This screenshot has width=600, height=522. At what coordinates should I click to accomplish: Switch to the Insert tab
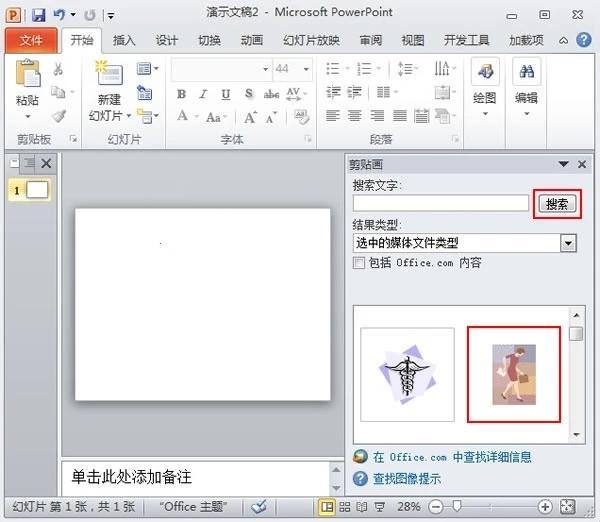click(x=124, y=40)
